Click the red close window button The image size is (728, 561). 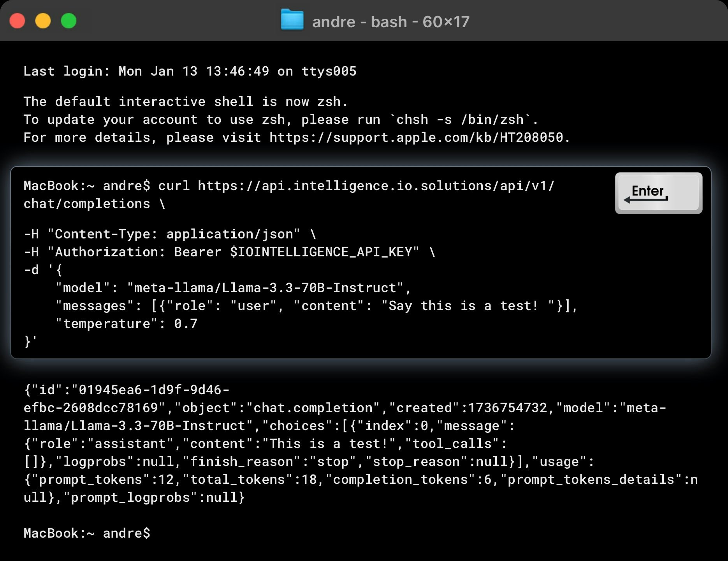pos(17,21)
